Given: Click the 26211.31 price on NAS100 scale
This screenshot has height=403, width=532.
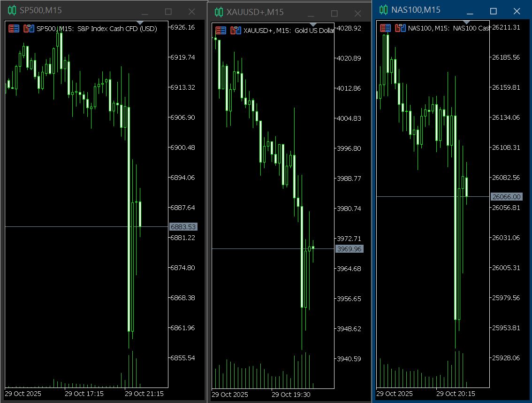Looking at the screenshot, I should click(x=506, y=27).
